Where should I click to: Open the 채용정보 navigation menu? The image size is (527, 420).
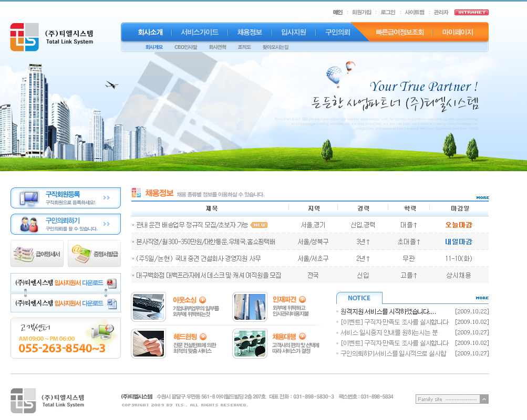250,32
